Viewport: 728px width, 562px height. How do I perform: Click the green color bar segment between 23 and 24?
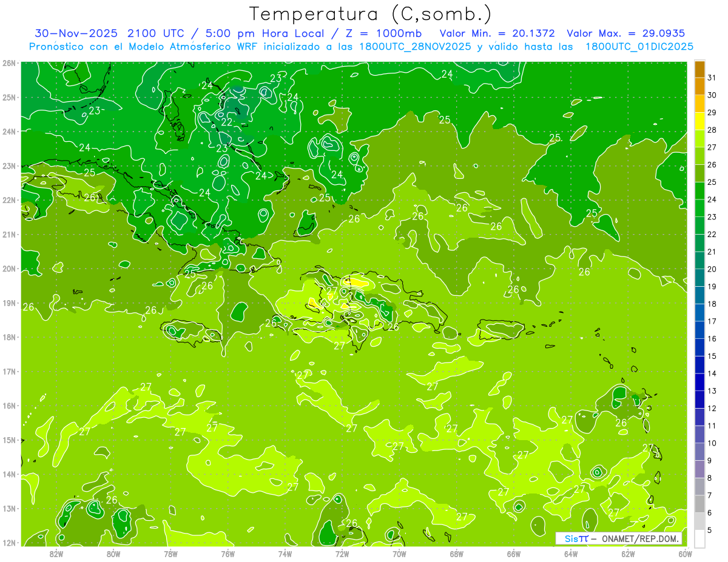(699, 207)
